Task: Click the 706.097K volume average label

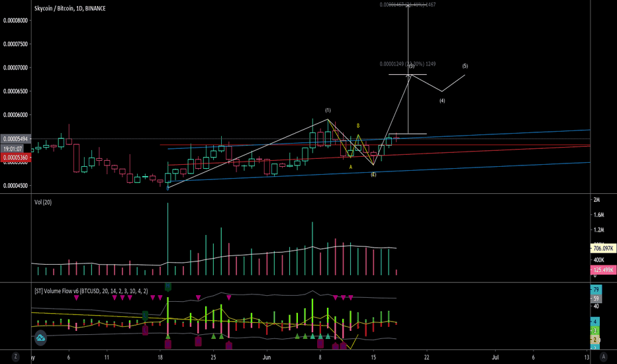Action: [x=603, y=249]
